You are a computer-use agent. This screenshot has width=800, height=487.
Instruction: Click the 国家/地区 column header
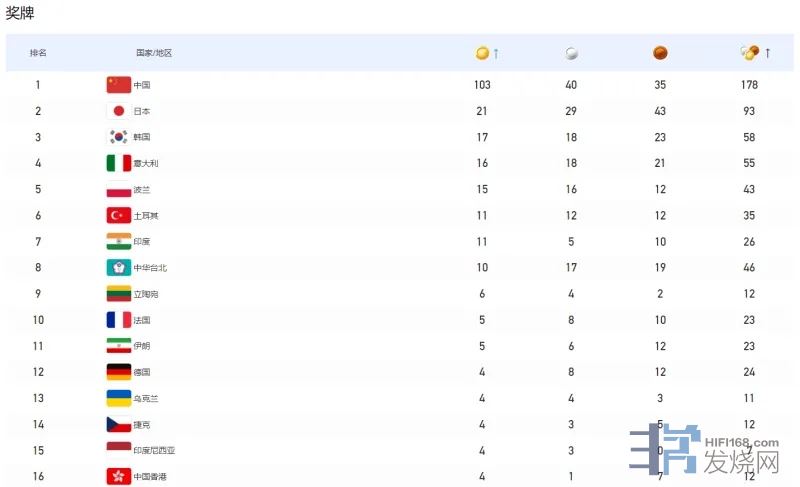coord(154,53)
